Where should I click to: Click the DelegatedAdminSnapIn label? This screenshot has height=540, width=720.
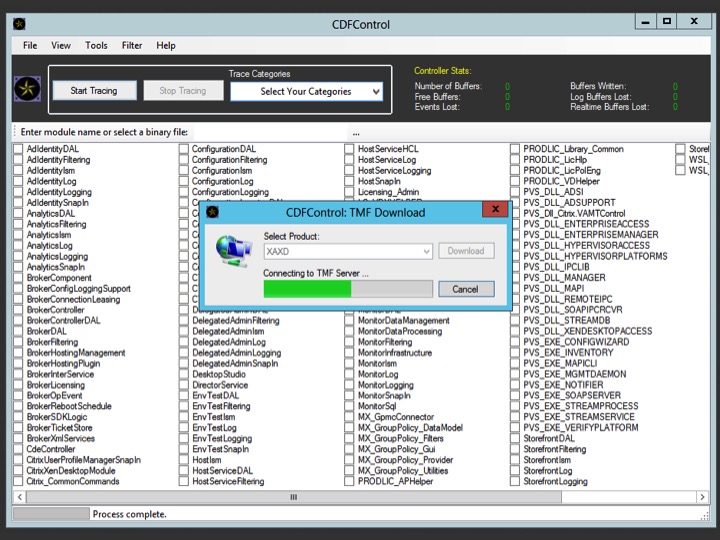click(x=235, y=364)
